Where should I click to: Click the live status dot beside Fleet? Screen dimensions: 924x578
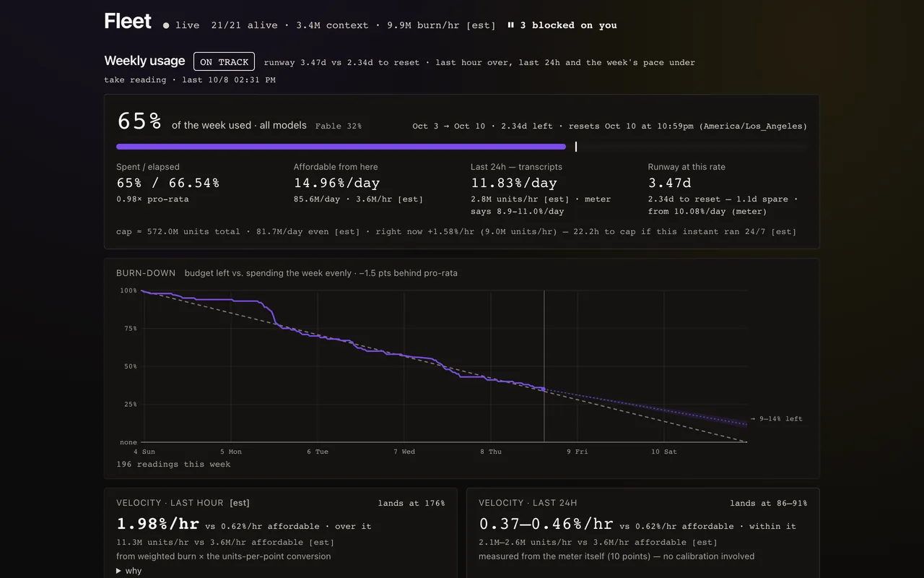(x=166, y=25)
